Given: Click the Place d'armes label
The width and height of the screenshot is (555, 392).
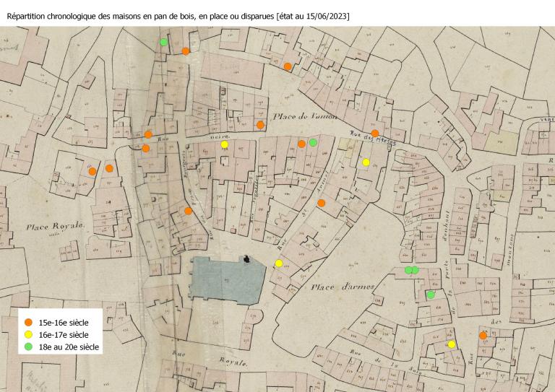Looking at the screenshot, I should pyautogui.click(x=343, y=287).
